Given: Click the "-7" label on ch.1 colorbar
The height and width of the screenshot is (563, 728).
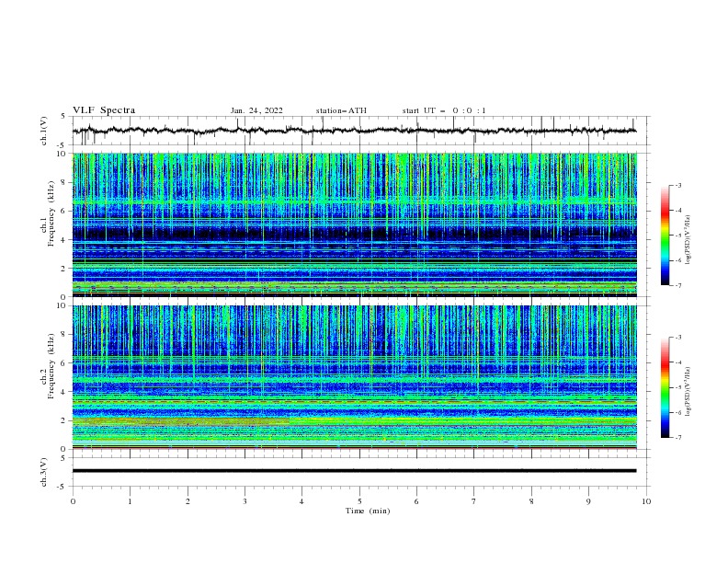Looking at the screenshot, I should pos(677,285).
